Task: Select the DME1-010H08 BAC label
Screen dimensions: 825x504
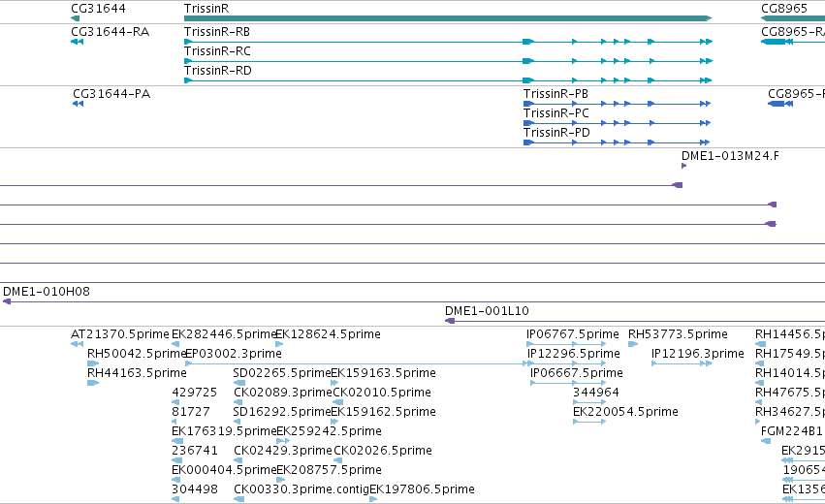Action: coord(47,292)
